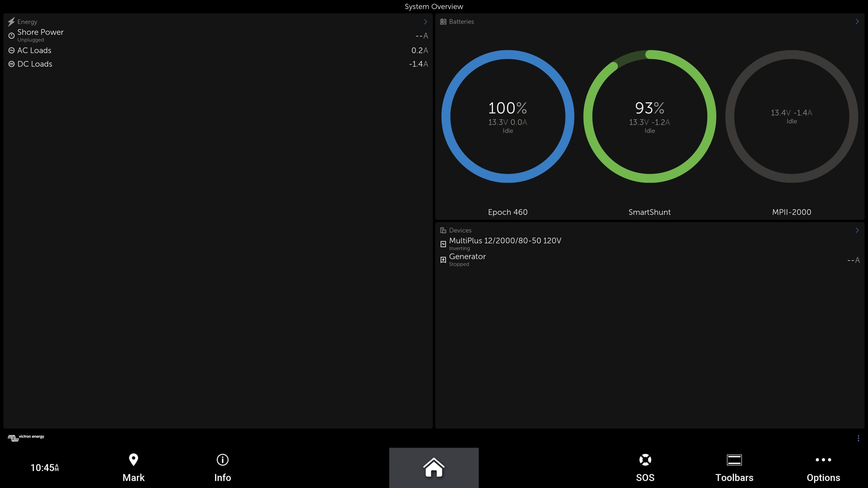Viewport: 868px width, 488px height.
Task: Click the AC Loads label
Action: pos(34,50)
